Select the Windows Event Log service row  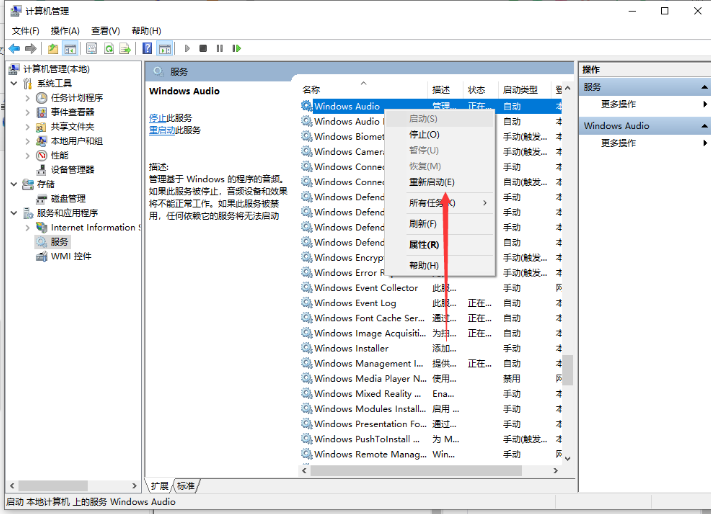[355, 303]
